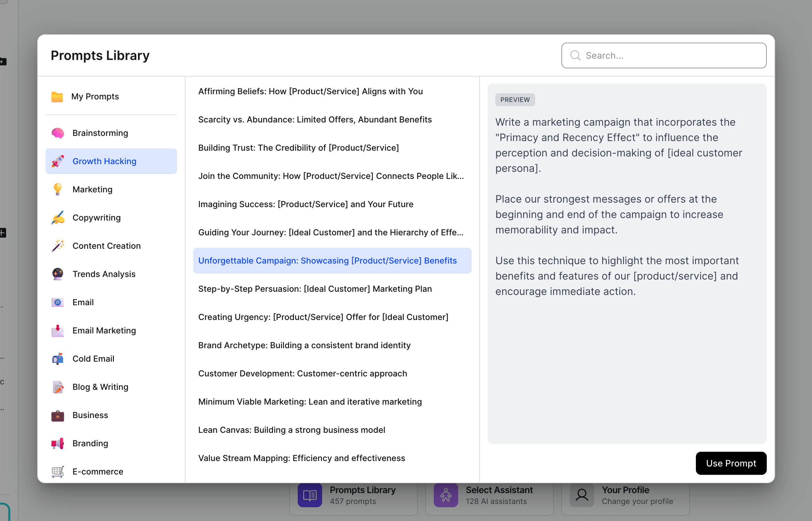Viewport: 812px width, 521px height.
Task: Click the E-commerce shopping cart icon
Action: coord(57,471)
